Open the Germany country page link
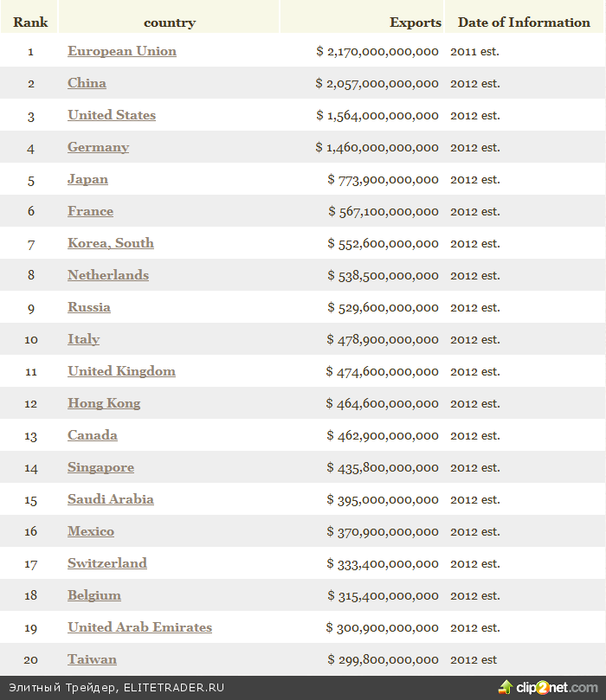Viewport: 606px width, 700px height. point(98,147)
